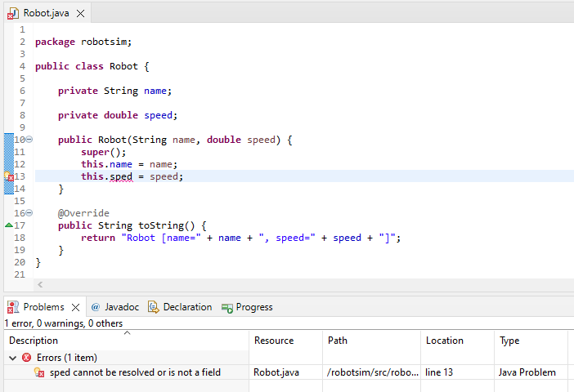The image size is (574, 392).
Task: Click the Declaration view icon
Action: pos(153,307)
